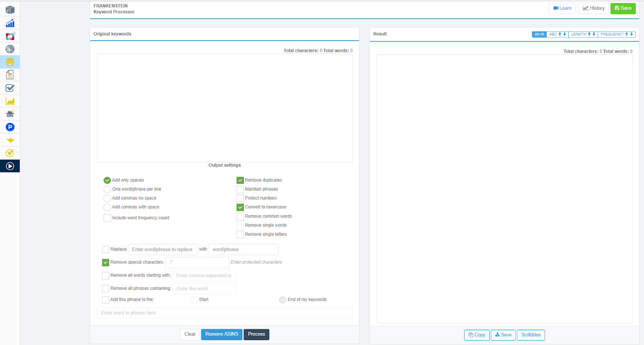644x345 pixels.
Task: Sort results by length descending down arrow
Action: (594, 34)
